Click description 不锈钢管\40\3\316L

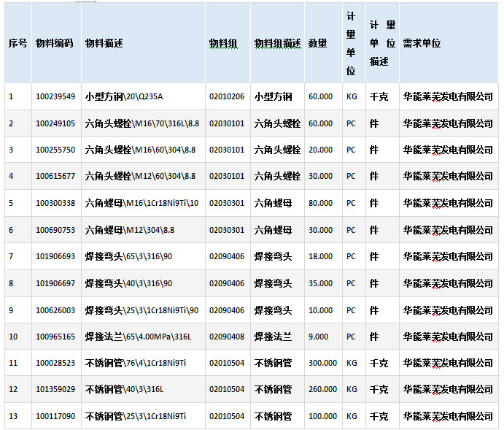click(125, 390)
